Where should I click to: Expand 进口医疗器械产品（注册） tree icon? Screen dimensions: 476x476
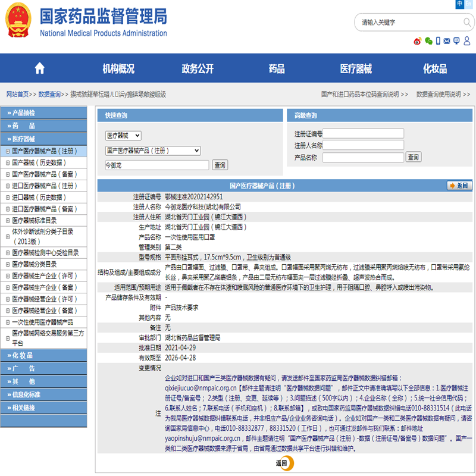tap(8, 186)
